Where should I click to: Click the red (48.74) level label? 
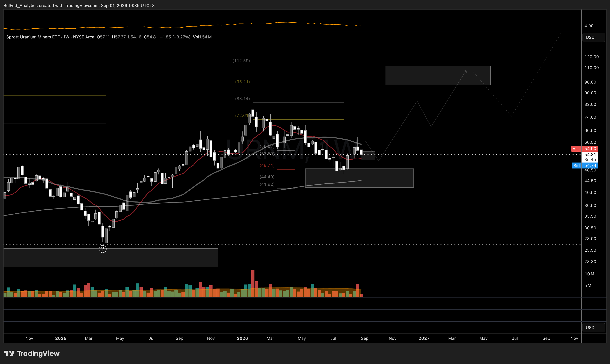[x=267, y=165]
